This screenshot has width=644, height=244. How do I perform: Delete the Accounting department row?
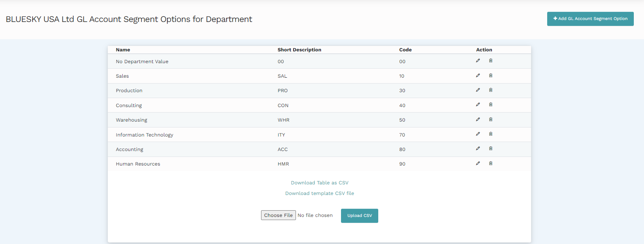tap(490, 148)
